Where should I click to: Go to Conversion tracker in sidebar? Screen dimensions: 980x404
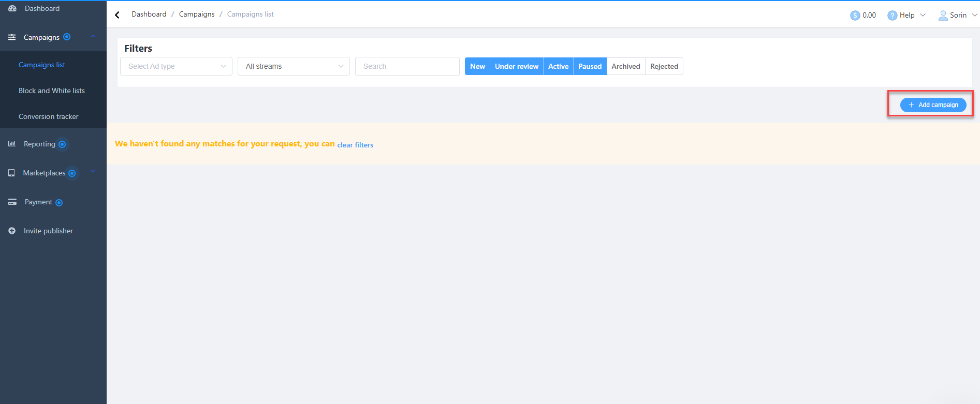49,116
